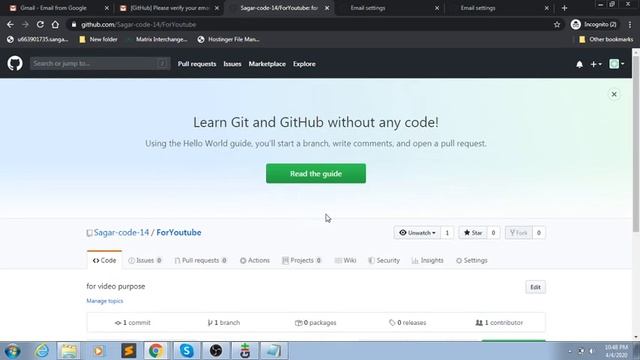The height and width of the screenshot is (360, 640).
Task: Switch to the last Email settings tab
Action: 499,8
